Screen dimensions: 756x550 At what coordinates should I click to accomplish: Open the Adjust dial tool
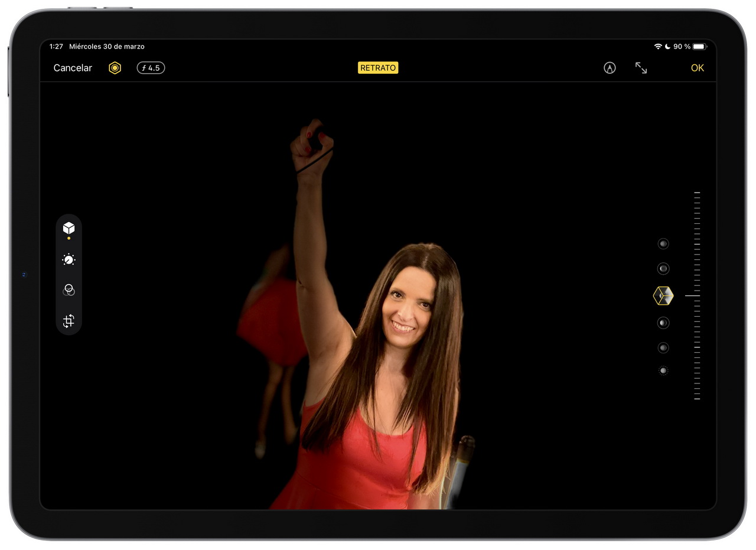coord(69,259)
